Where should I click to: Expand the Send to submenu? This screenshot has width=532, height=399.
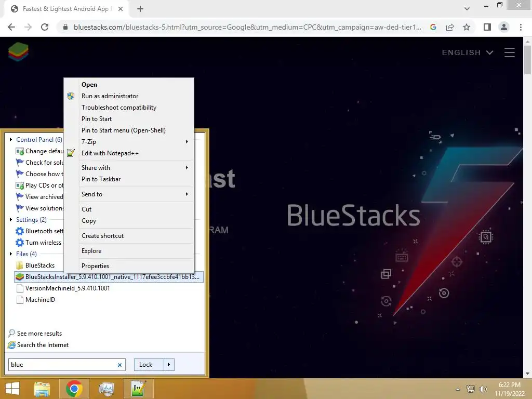pos(129,194)
